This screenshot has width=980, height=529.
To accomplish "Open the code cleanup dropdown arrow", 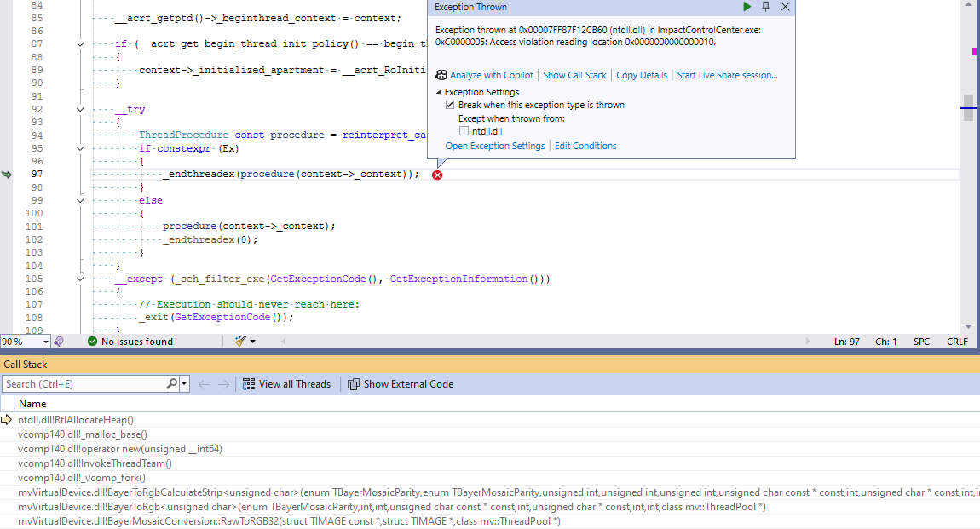I will tap(253, 342).
